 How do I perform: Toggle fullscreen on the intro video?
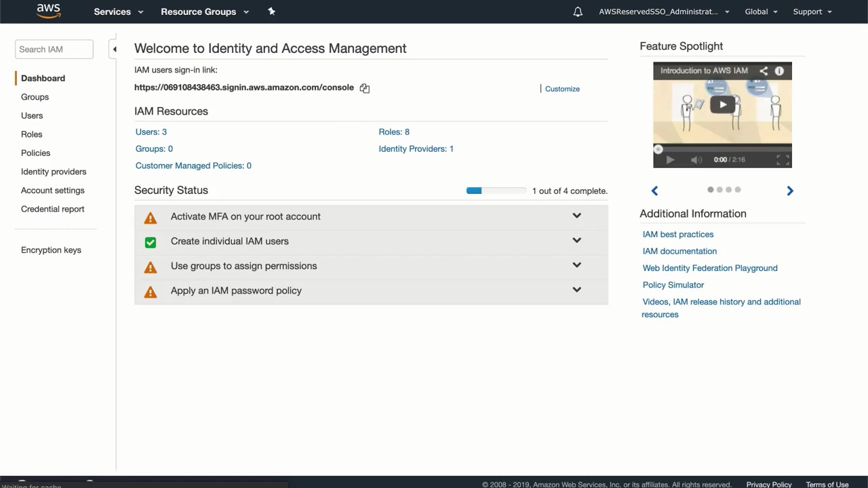(x=783, y=159)
